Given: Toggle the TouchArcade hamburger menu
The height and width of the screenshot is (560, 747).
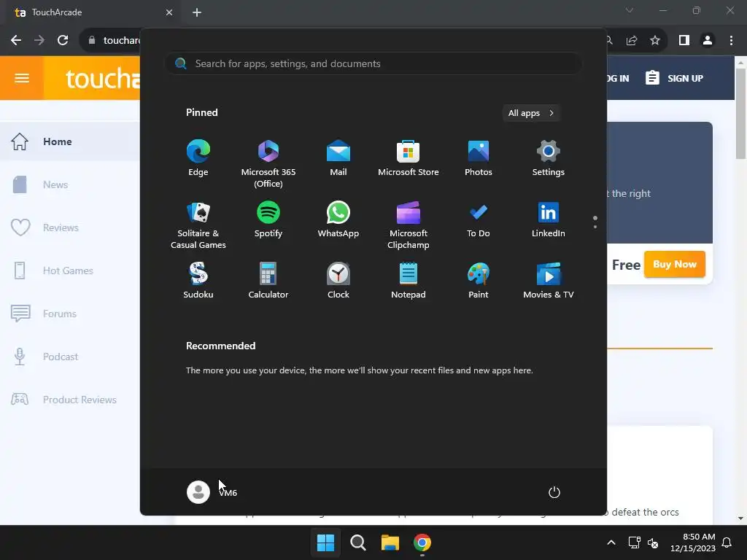Looking at the screenshot, I should pos(21,78).
